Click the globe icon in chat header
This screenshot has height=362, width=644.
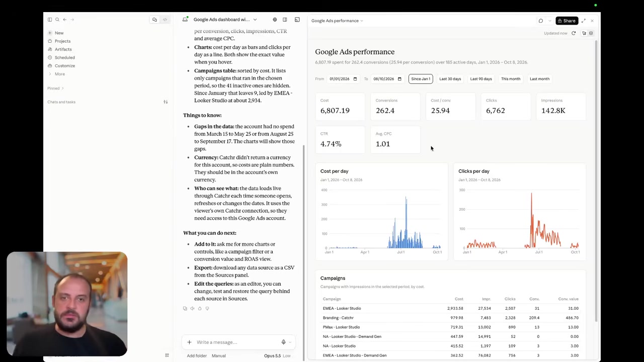[275, 20]
